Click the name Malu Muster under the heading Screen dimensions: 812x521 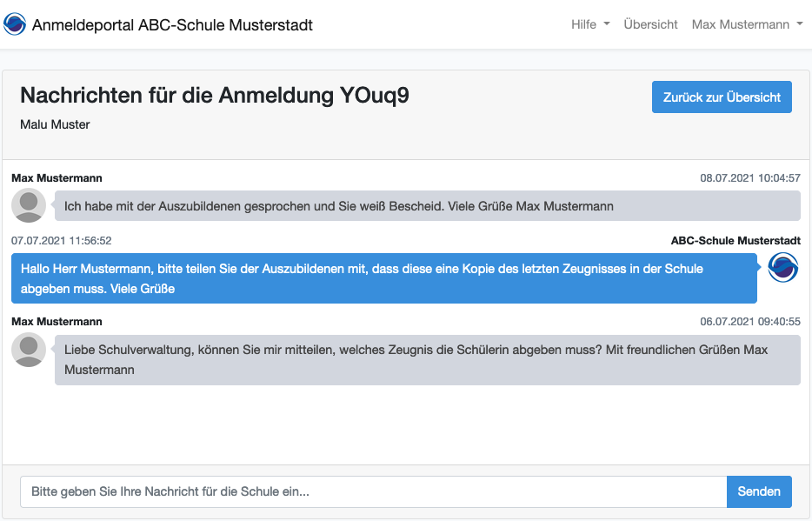[x=55, y=124]
